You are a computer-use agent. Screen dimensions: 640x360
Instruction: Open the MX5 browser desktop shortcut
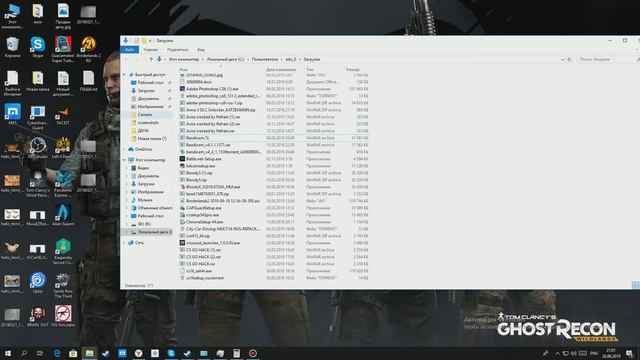coord(12,114)
